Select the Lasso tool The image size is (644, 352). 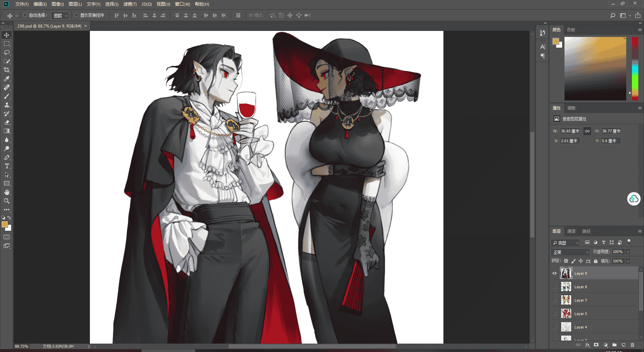tap(7, 52)
